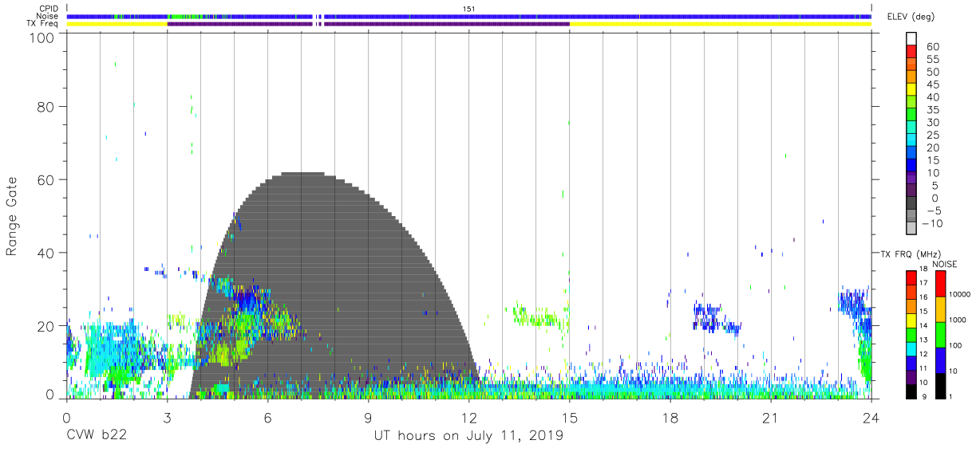Click the blue Noise bar at top of plot

(x=468, y=16)
